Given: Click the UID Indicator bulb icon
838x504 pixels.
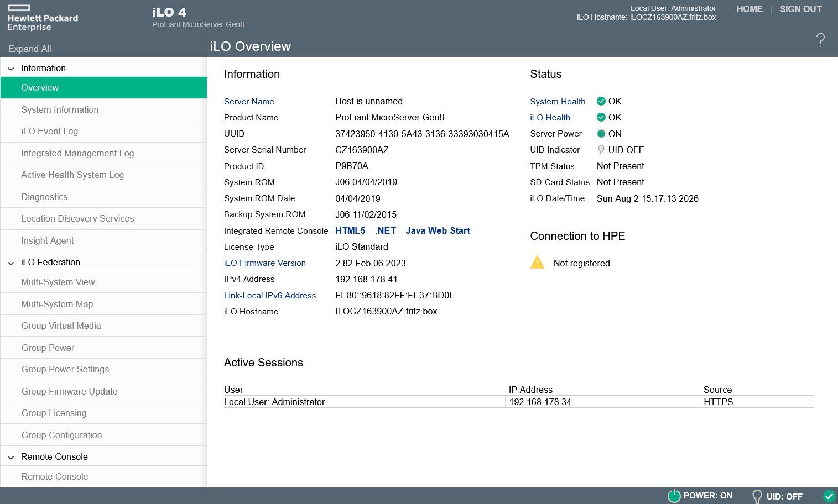Looking at the screenshot, I should click(x=601, y=150).
